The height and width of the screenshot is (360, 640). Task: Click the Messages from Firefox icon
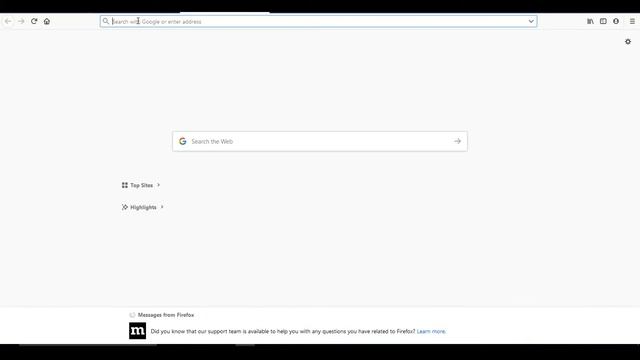click(132, 315)
